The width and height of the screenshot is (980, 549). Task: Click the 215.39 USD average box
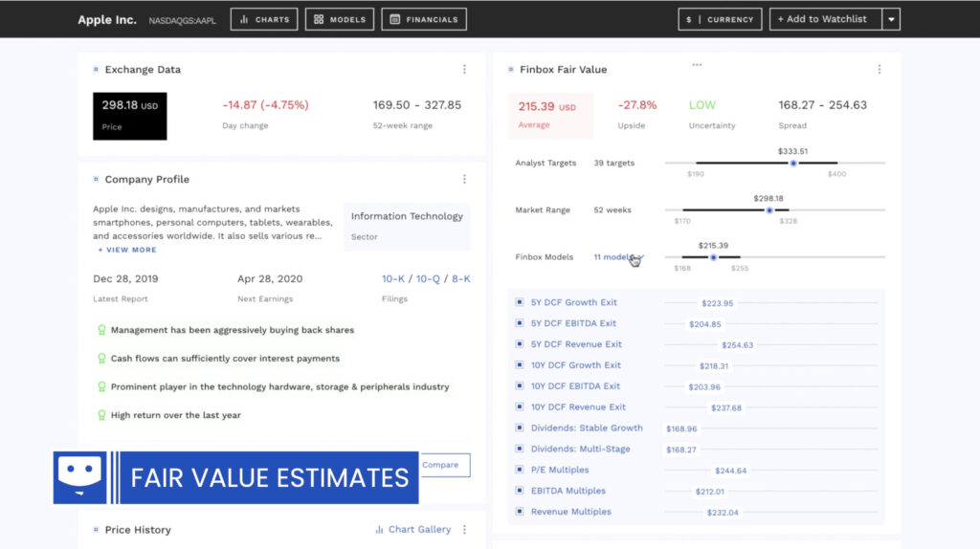click(550, 116)
